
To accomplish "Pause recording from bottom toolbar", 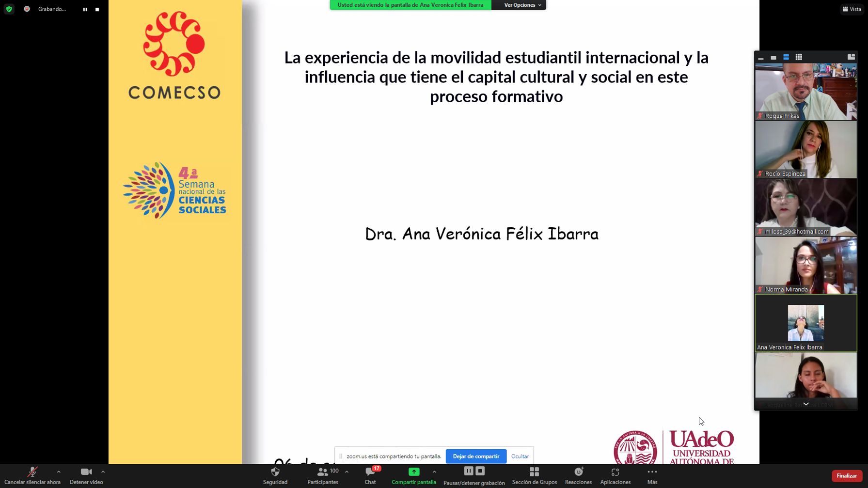I will tap(468, 471).
